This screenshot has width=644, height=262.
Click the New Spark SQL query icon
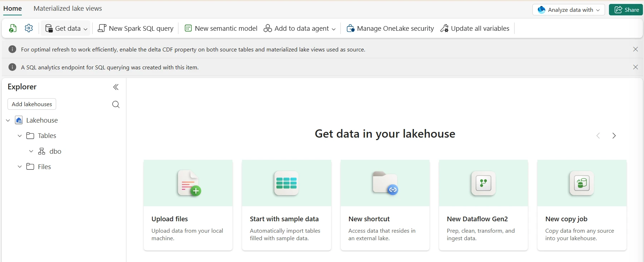[x=102, y=28]
